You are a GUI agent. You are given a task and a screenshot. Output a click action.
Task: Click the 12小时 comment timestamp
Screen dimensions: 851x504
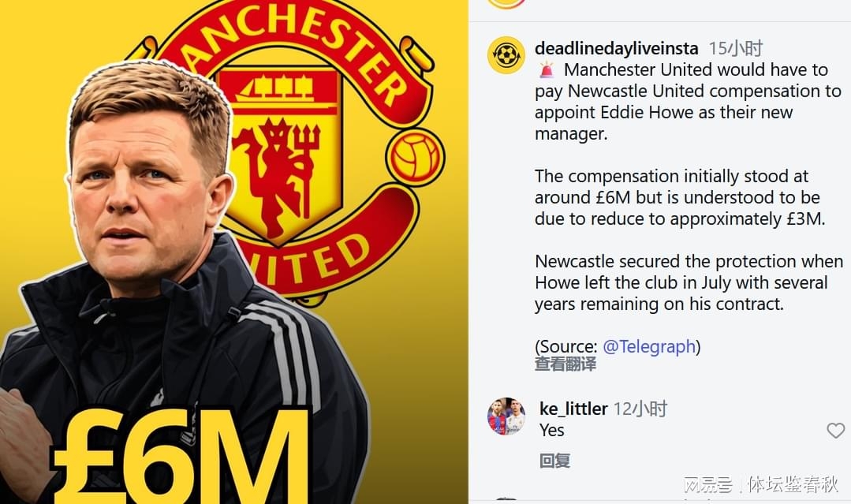[x=640, y=409]
